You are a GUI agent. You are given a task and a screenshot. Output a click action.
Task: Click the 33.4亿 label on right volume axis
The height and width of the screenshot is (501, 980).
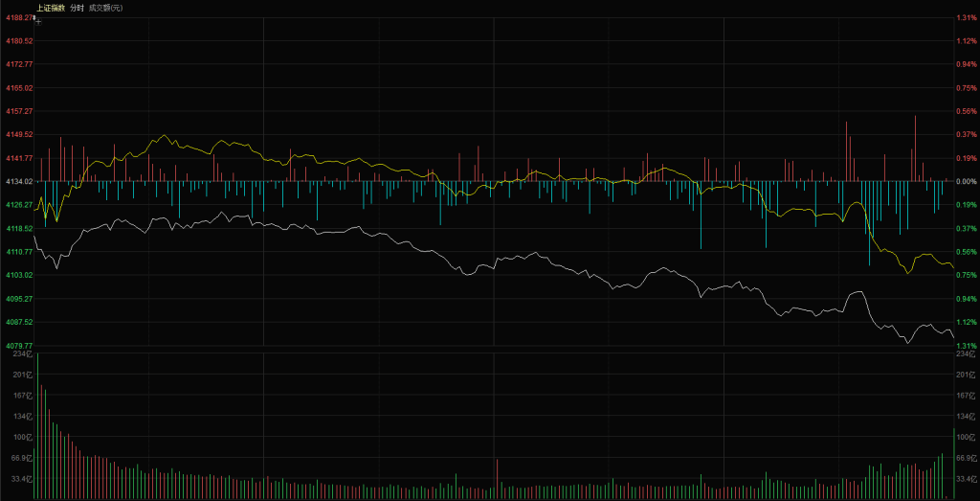(x=965, y=478)
